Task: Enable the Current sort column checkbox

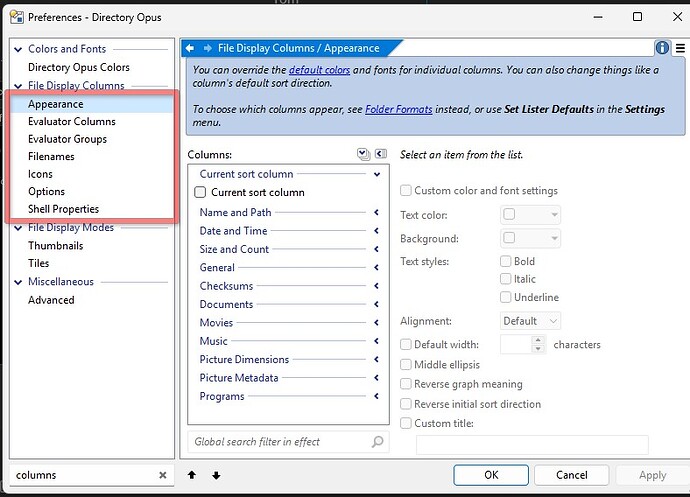Action: coord(200,192)
